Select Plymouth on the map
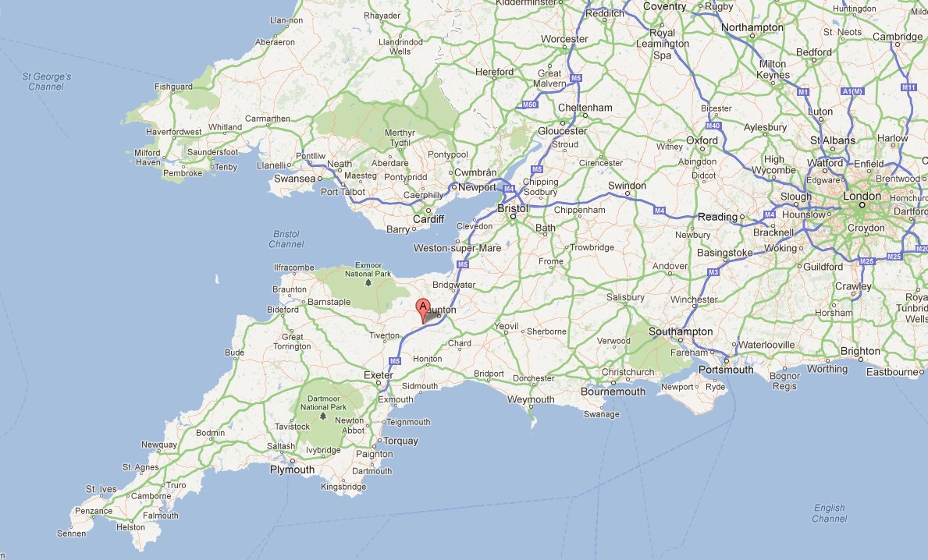 (292, 470)
